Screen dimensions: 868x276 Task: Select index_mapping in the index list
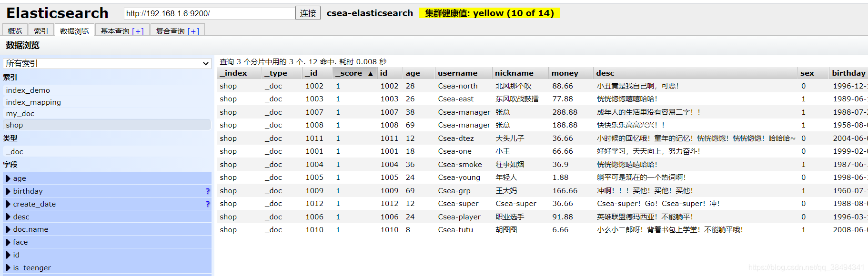pos(107,102)
